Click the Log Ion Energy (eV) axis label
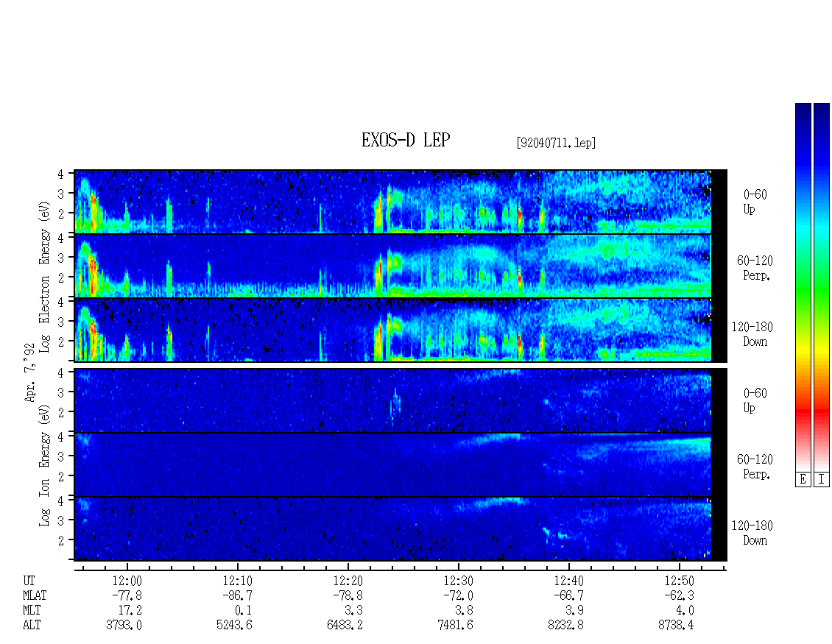Image resolution: width=832 pixels, height=644 pixels. tap(44, 465)
